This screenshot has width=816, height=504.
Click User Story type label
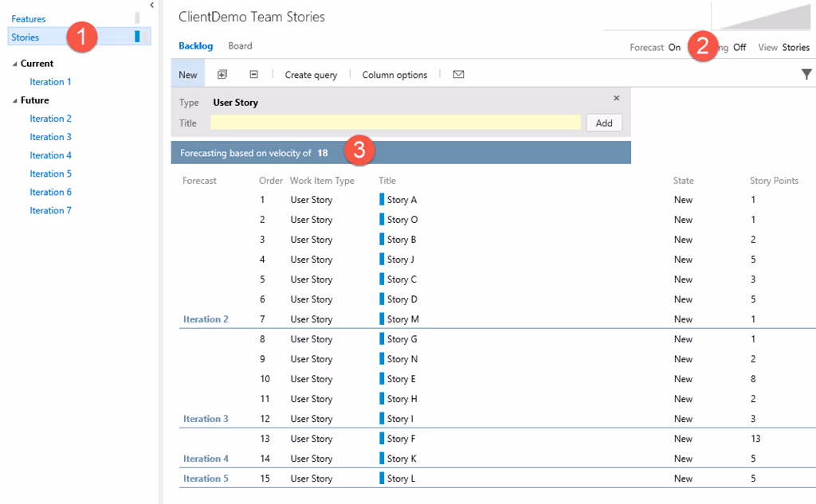[235, 103]
